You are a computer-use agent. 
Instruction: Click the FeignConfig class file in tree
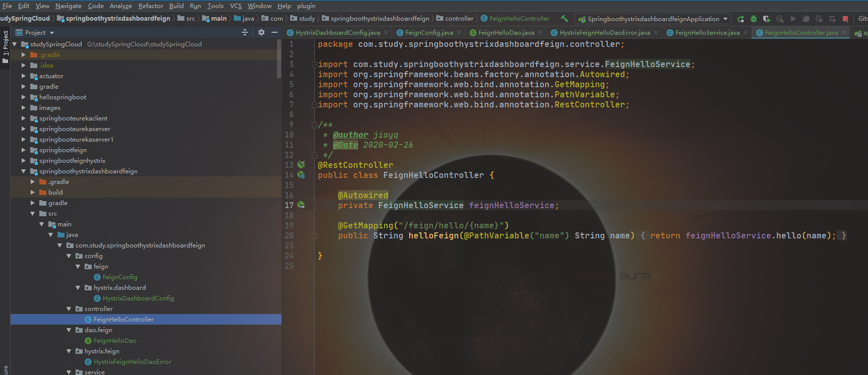(x=120, y=277)
